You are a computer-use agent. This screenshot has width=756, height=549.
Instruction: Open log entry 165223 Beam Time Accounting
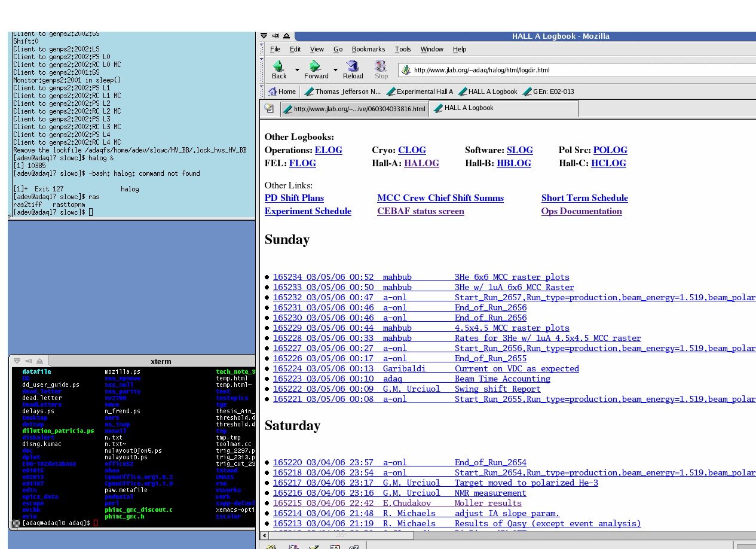click(412, 379)
